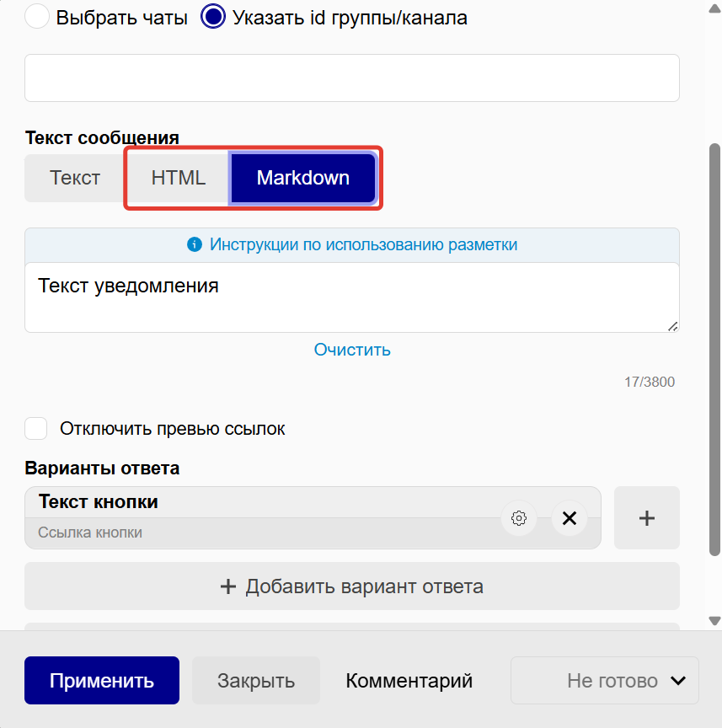The image size is (722, 728).
Task: Switch to the HTML formatting tab
Action: click(x=178, y=178)
